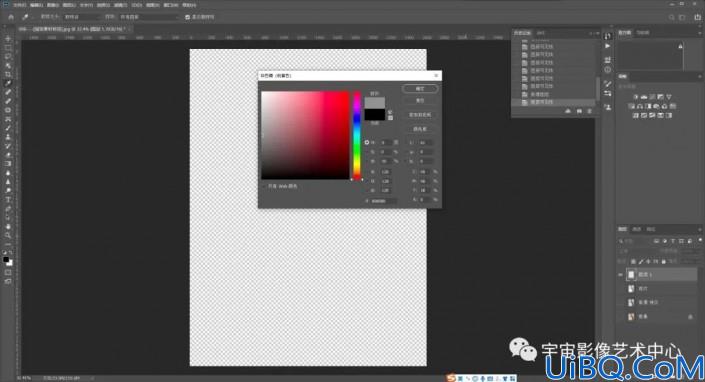Open the Info panel icon in the collapsed strip
The width and height of the screenshot is (705, 382).
[607, 70]
